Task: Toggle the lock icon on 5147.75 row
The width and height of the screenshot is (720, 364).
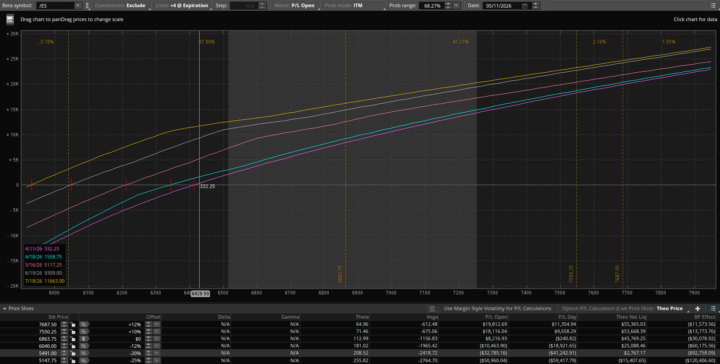Action: [73, 361]
